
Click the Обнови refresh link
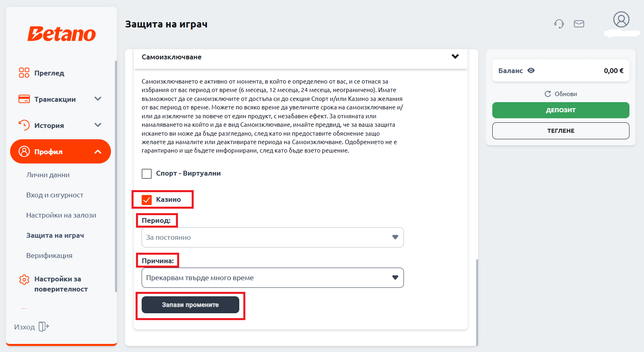pos(561,94)
